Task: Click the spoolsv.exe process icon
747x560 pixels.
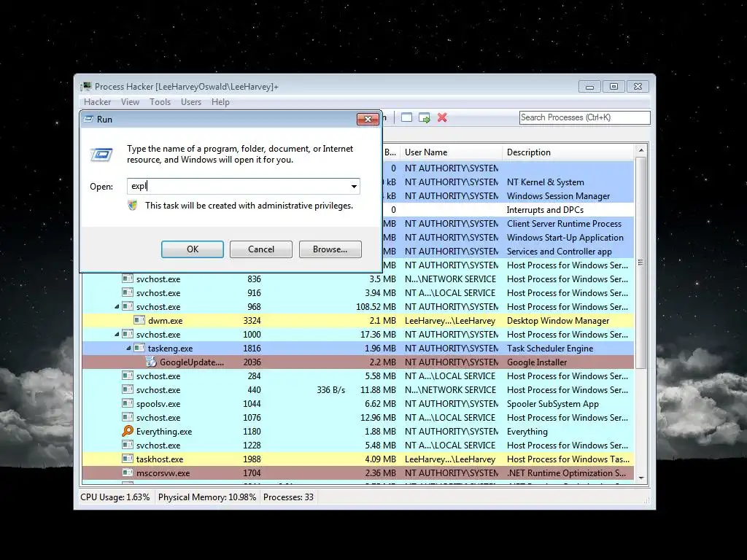Action: [127, 402]
